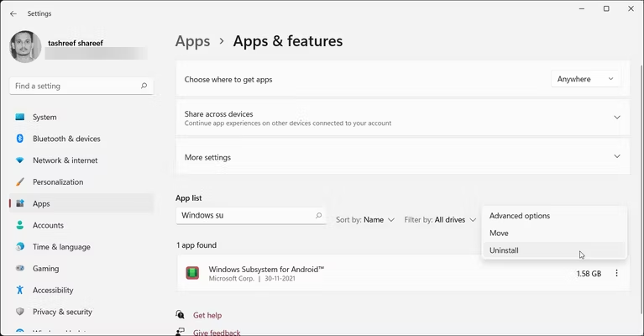Expand Share across devices section

(402, 118)
